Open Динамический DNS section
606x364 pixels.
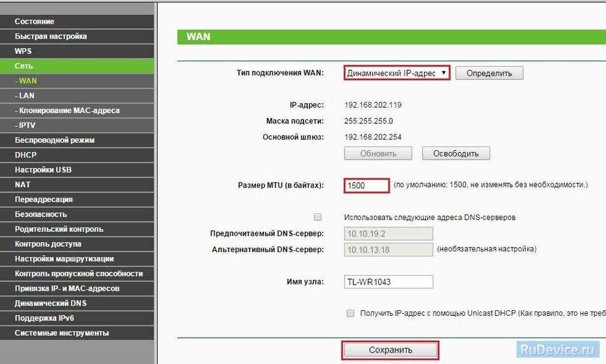point(77,303)
